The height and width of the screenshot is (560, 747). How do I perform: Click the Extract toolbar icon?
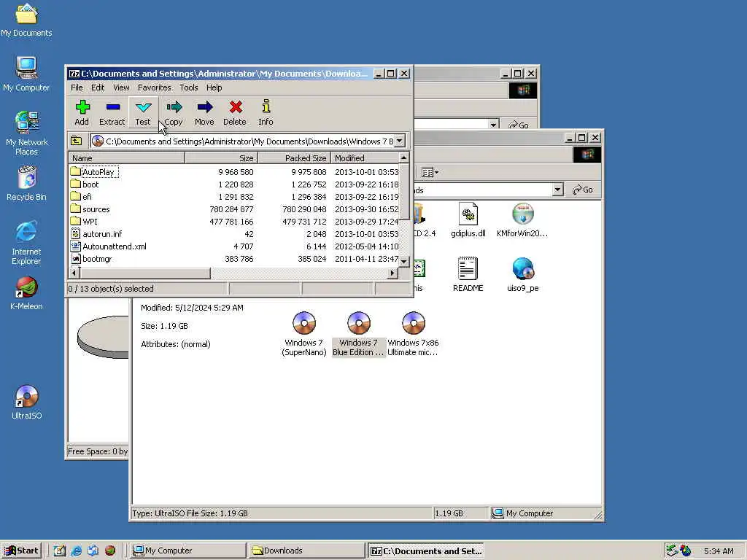click(112, 113)
